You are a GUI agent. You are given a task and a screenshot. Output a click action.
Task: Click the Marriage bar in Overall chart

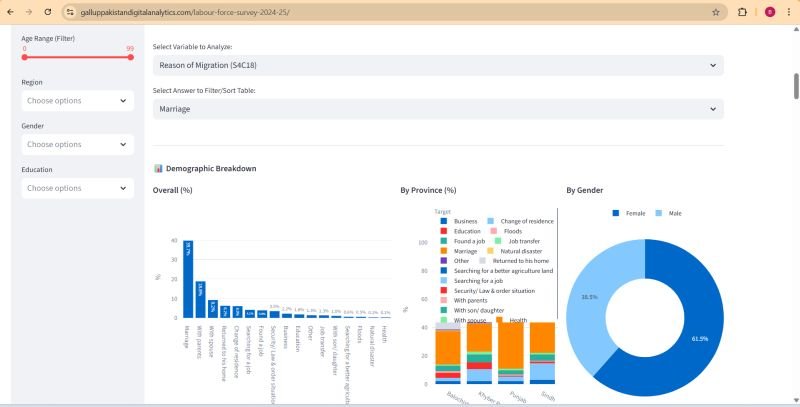[x=187, y=280]
